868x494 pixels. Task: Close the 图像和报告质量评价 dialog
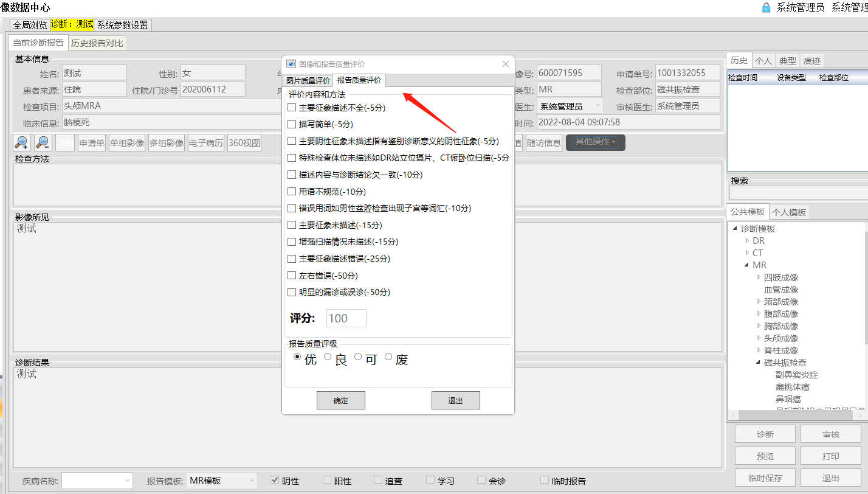506,64
